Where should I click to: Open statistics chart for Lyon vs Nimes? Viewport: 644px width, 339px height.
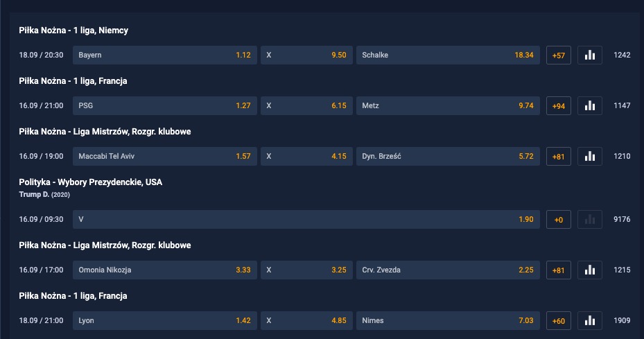pyautogui.click(x=590, y=320)
